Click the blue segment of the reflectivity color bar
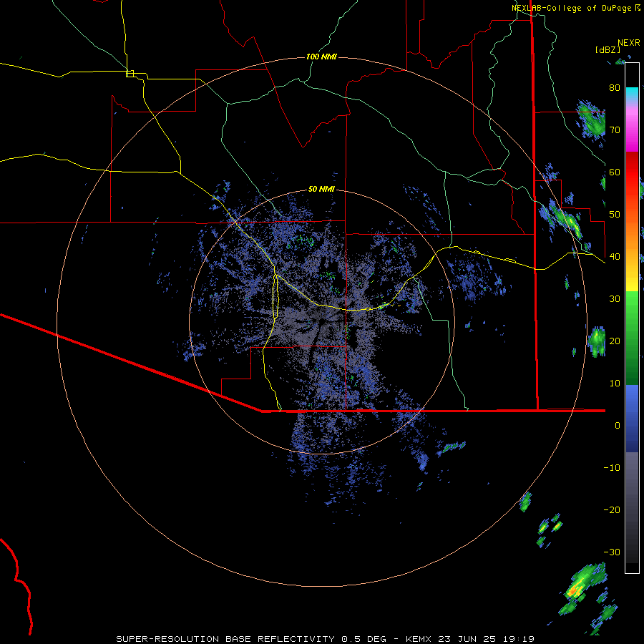This screenshot has height=644, width=644. click(632, 418)
